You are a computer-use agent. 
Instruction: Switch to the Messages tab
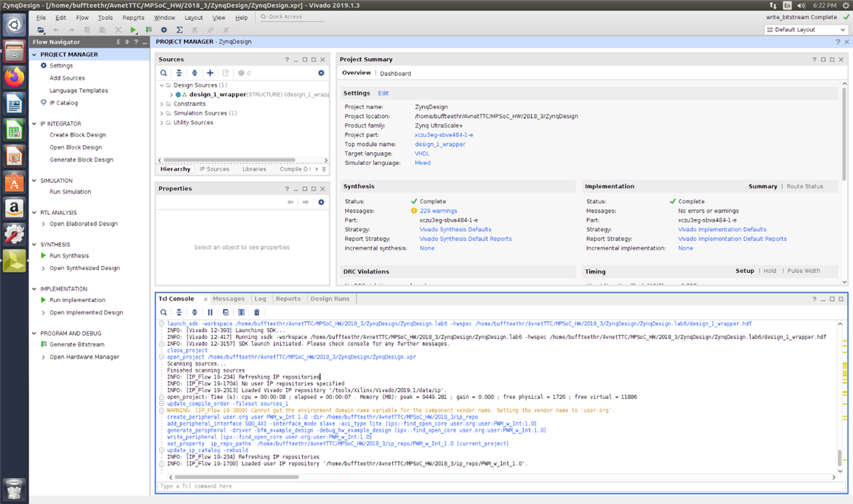coord(228,299)
